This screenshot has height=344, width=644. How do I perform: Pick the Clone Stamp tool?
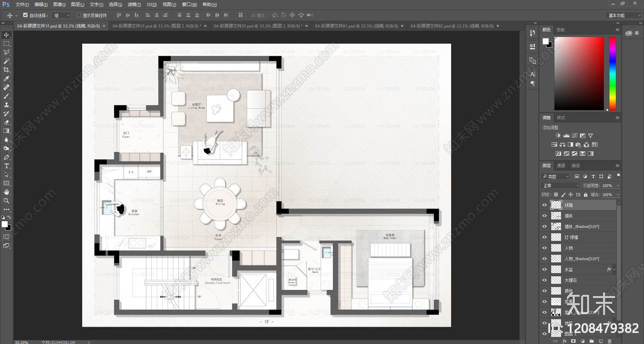coord(6,105)
